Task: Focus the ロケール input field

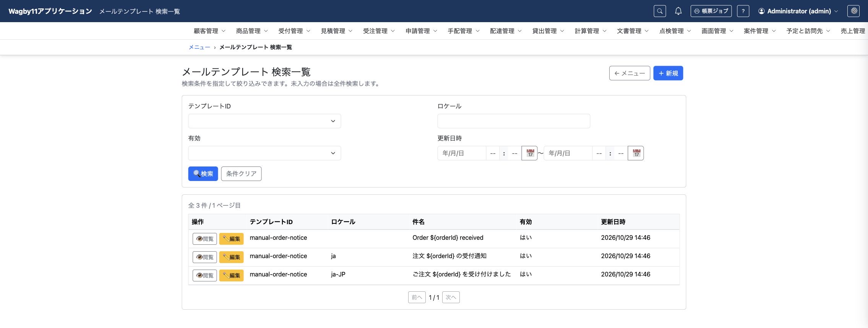Action: (514, 121)
